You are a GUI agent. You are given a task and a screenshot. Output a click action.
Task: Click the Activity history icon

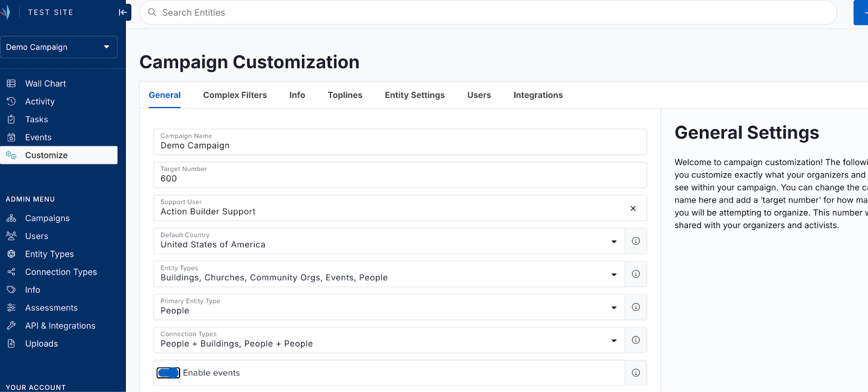pos(11,102)
